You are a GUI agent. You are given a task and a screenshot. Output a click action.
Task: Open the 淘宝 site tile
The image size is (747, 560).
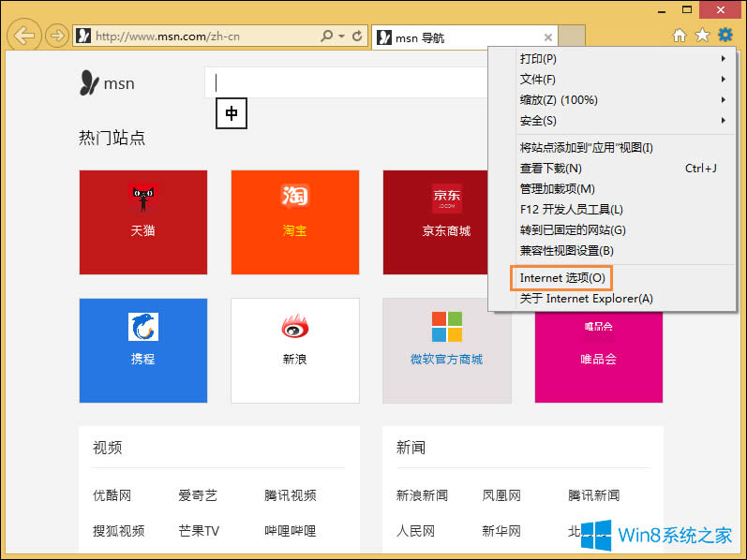[295, 222]
